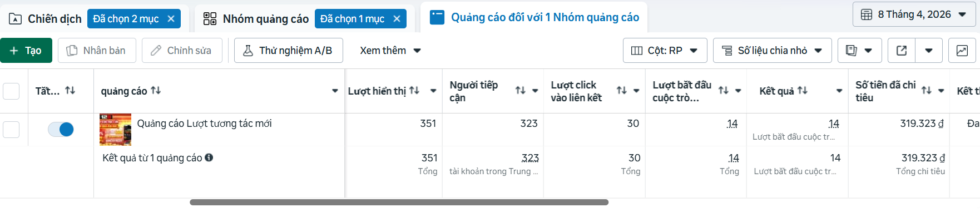
Task: Open the charts view icon
Action: coord(962,51)
